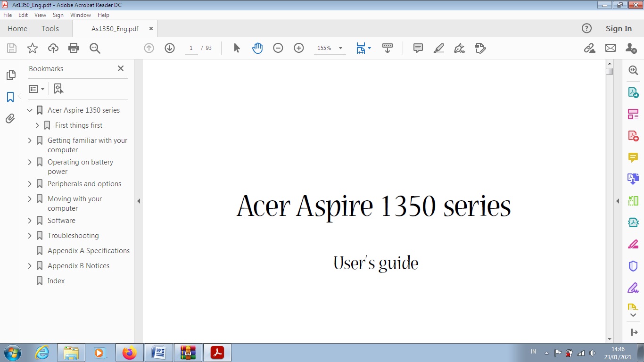The height and width of the screenshot is (362, 644).
Task: Open Firefox from the taskbar
Action: click(x=129, y=353)
